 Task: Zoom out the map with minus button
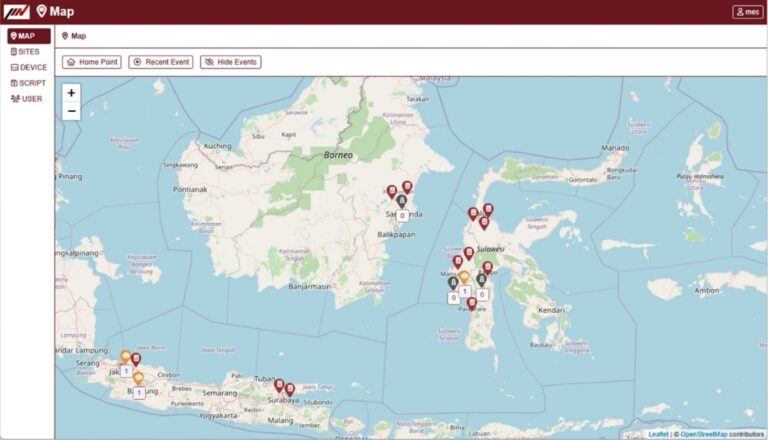pyautogui.click(x=71, y=111)
